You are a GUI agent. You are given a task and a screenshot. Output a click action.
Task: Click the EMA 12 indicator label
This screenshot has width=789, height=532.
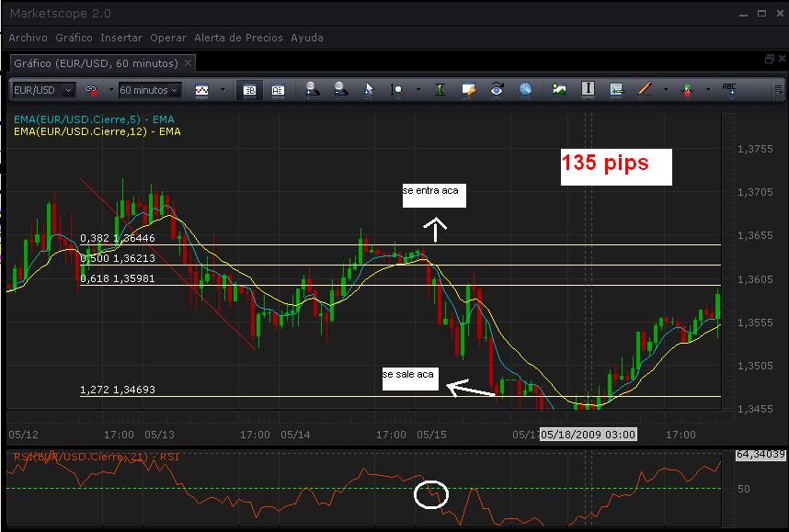pos(97,131)
